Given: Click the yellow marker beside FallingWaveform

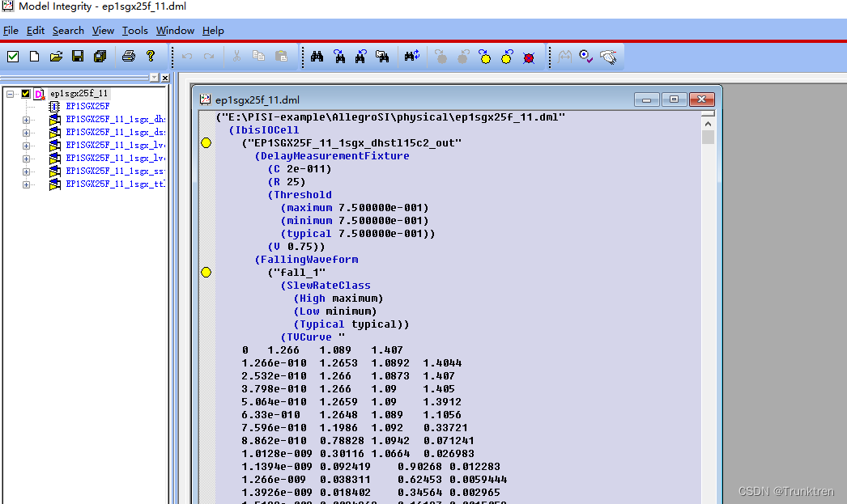Looking at the screenshot, I should (206, 272).
